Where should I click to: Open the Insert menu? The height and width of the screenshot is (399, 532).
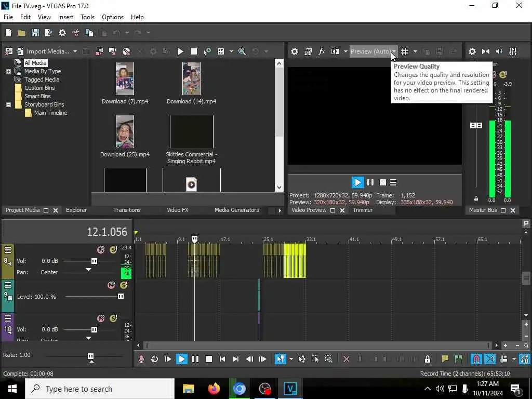[65, 17]
